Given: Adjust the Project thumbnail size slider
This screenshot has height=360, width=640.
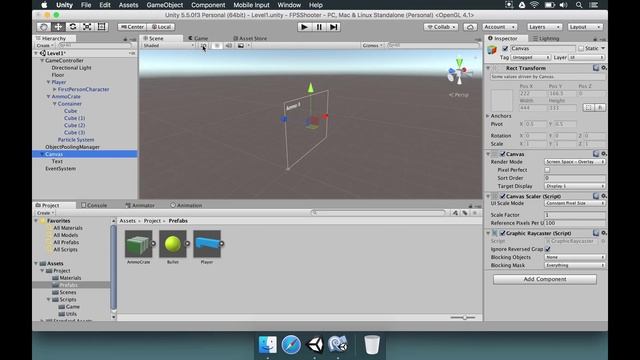Looking at the screenshot, I should (x=464, y=317).
